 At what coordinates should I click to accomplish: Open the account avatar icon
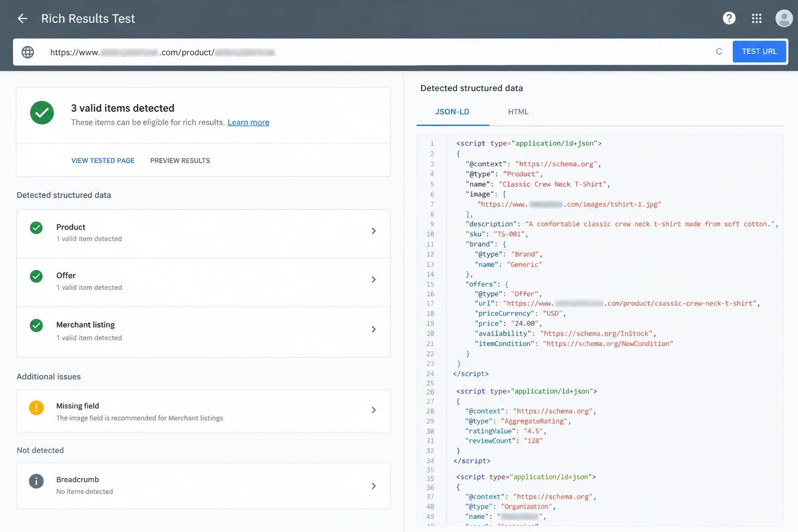(x=783, y=18)
